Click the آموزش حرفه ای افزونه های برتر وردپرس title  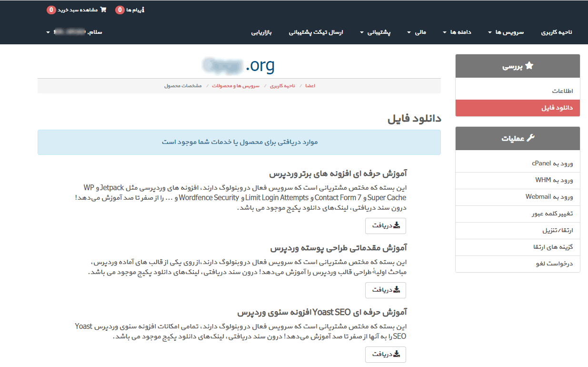339,173
